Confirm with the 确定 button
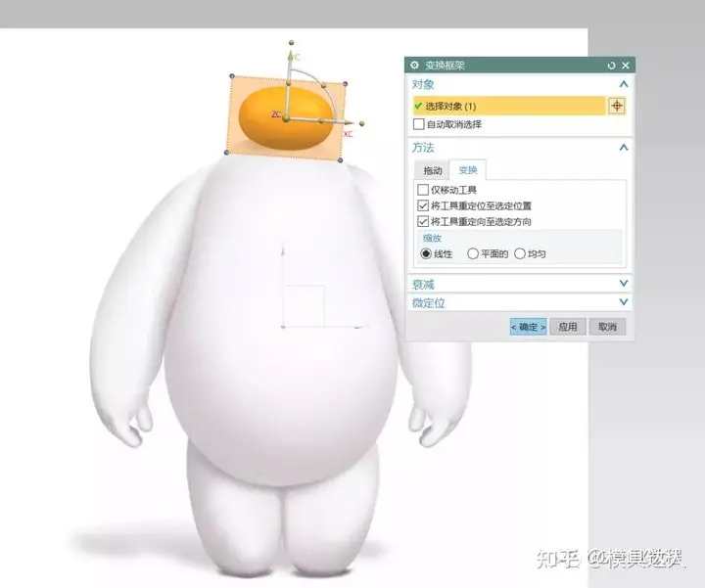This screenshot has width=705, height=588. point(529,327)
